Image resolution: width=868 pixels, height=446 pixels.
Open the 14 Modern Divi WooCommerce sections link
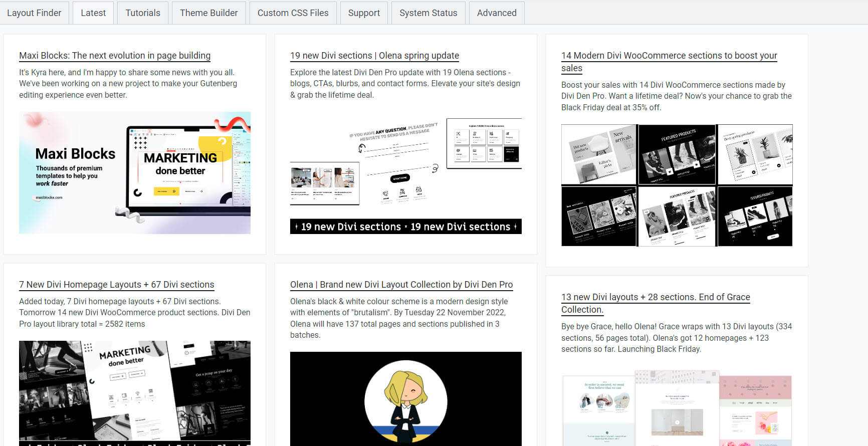[x=669, y=62]
